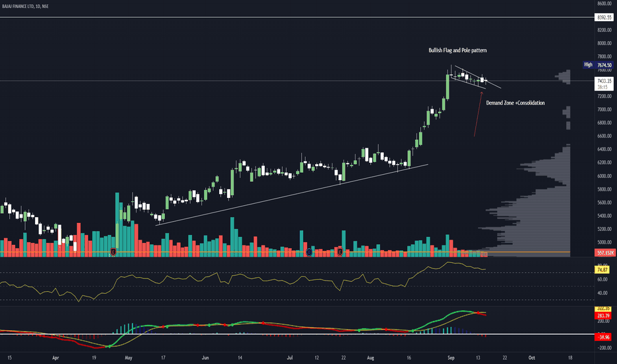Select the 'Demand Zone +Consolidation' text note
This screenshot has width=617, height=364.
(x=516, y=103)
